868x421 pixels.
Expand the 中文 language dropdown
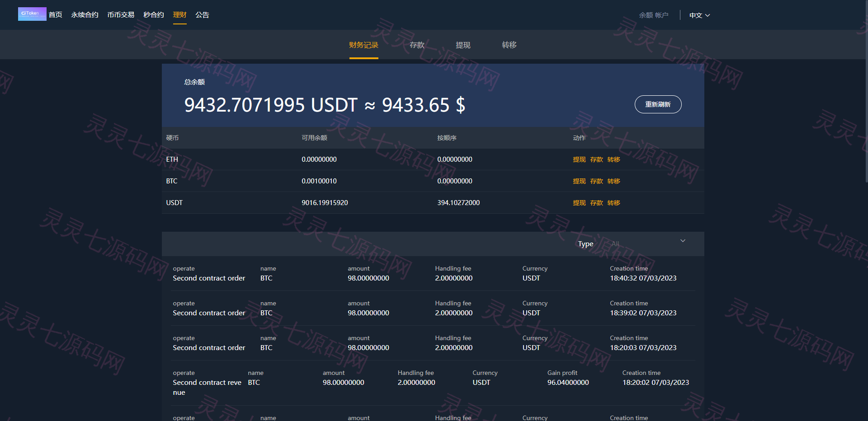699,15
